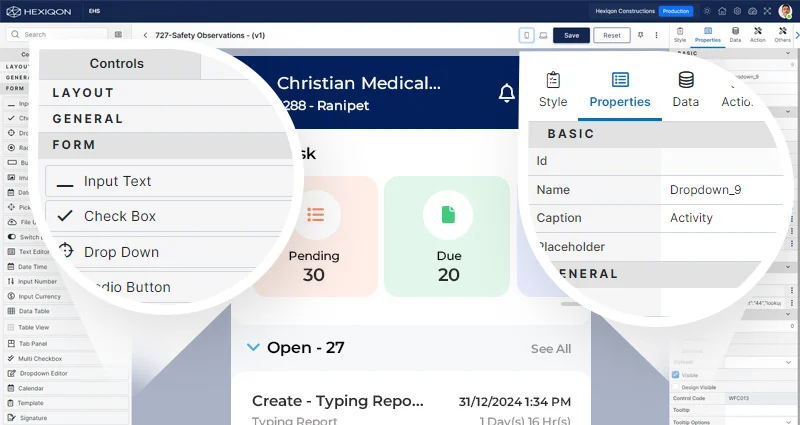Toggle the Visible checkbox

pyautogui.click(x=676, y=375)
